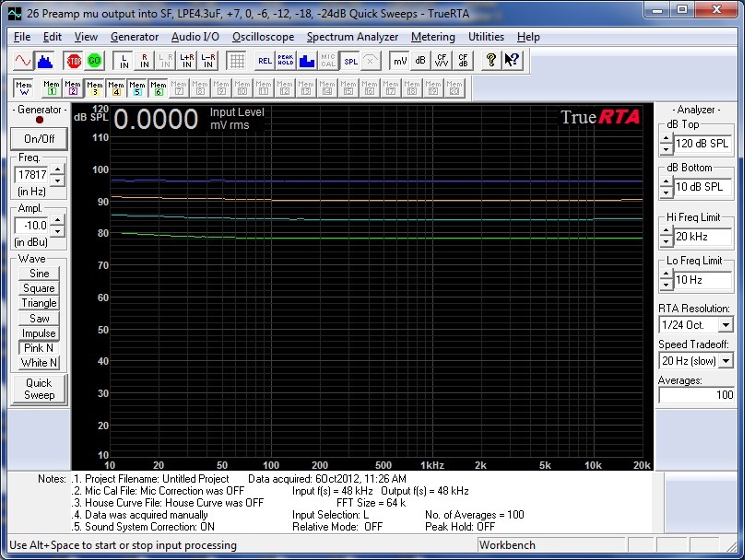Viewport: 755px width, 560px height.
Task: Open the Edit menu
Action: pos(52,37)
